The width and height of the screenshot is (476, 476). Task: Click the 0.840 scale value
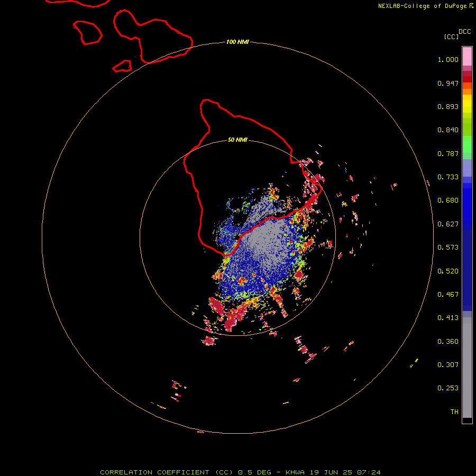[448, 130]
